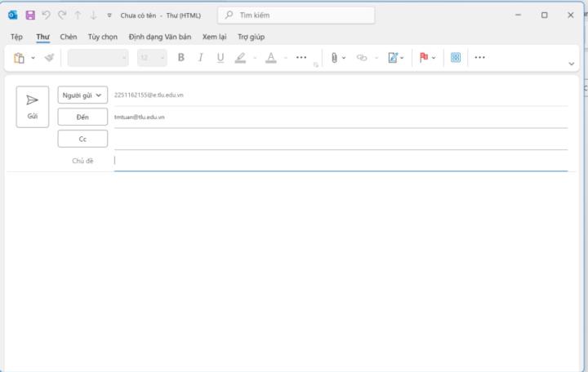The height and width of the screenshot is (372, 588).
Task: Open the Customize Quick Access Toolbar dropdown
Action: 109,15
